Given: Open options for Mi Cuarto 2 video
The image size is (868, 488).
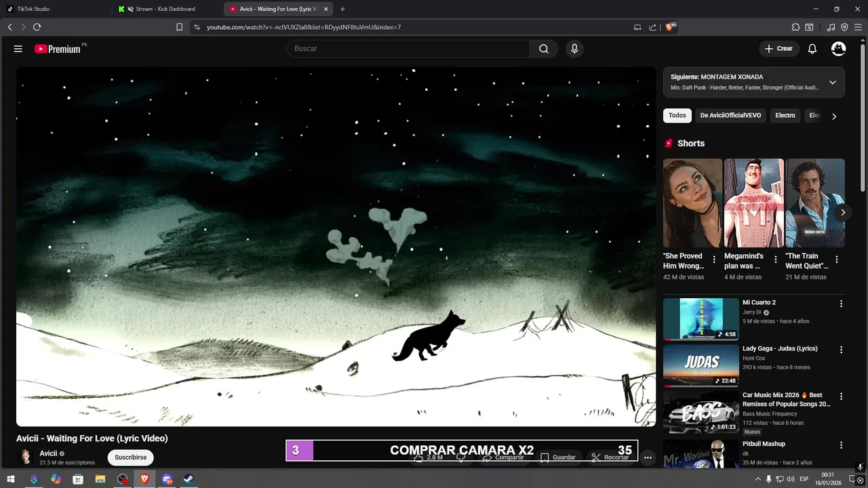Looking at the screenshot, I should [x=842, y=304].
